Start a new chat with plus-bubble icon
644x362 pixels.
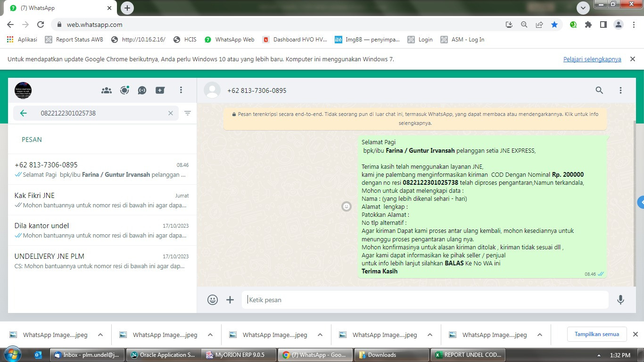point(160,90)
